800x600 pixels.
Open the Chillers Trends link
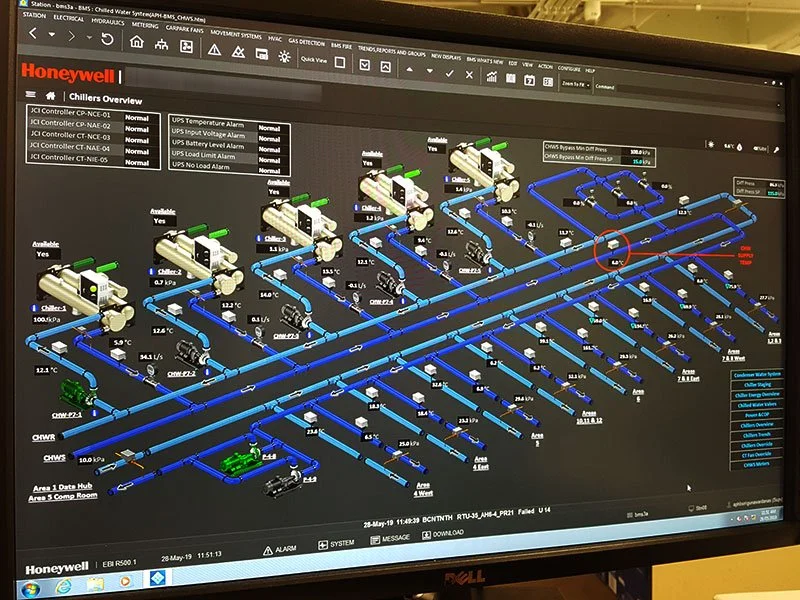pos(757,435)
